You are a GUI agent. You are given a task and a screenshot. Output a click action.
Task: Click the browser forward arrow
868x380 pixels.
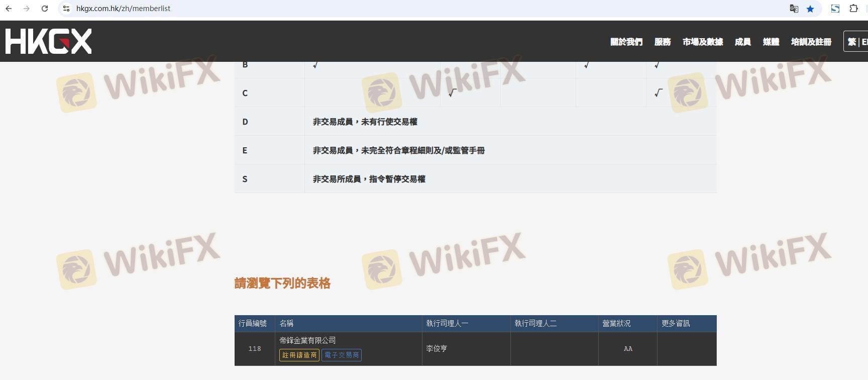point(27,9)
